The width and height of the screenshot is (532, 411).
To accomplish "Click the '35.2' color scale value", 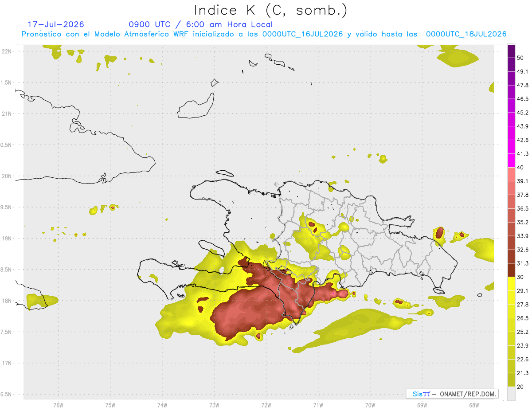I will (523, 222).
